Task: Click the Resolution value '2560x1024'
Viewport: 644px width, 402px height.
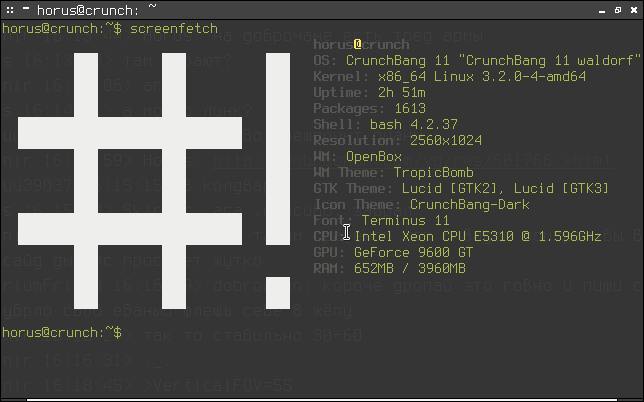Action: click(446, 140)
